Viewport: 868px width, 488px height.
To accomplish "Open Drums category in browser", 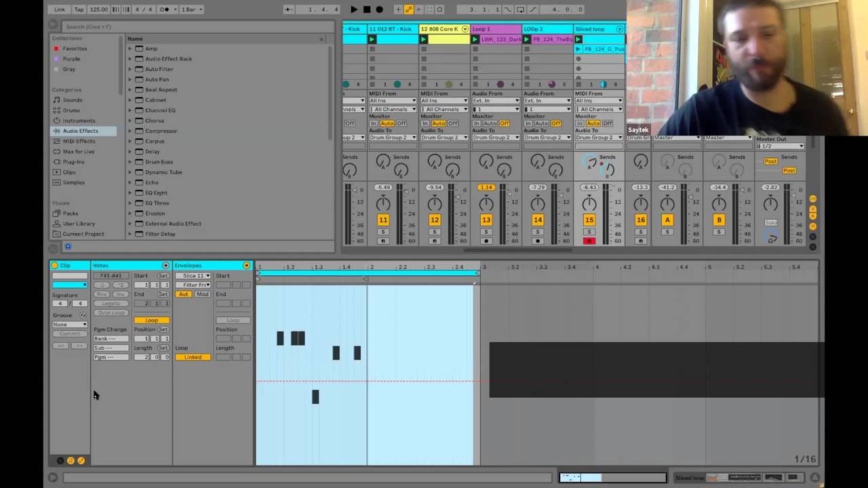I will [71, 110].
